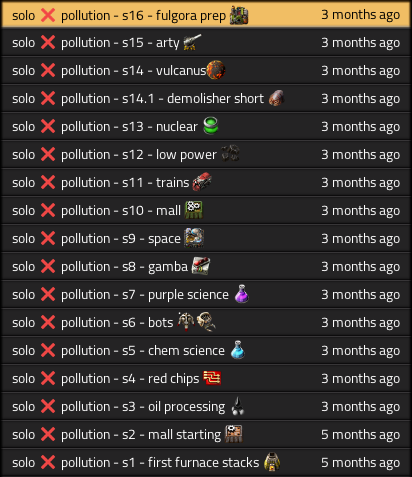Click the purple science flask icon
Viewport: 412px width, 477px height.
coord(242,294)
